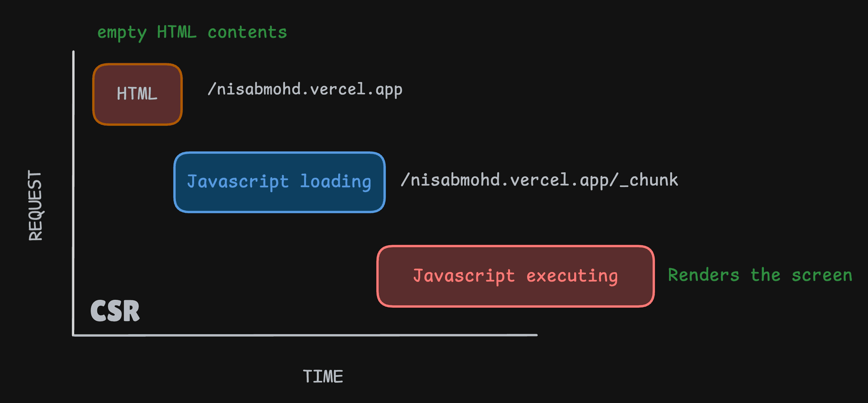Select the word 'the' in Renders caption
This screenshot has height=403, width=868.
click(x=765, y=275)
